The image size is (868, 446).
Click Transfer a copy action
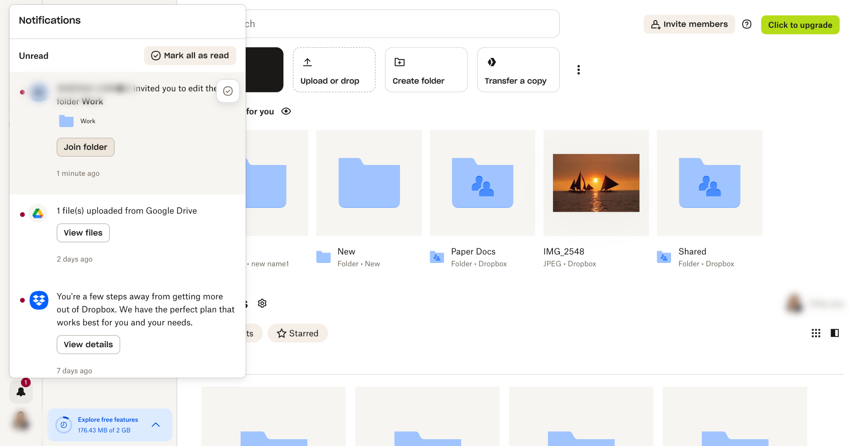[x=518, y=70]
